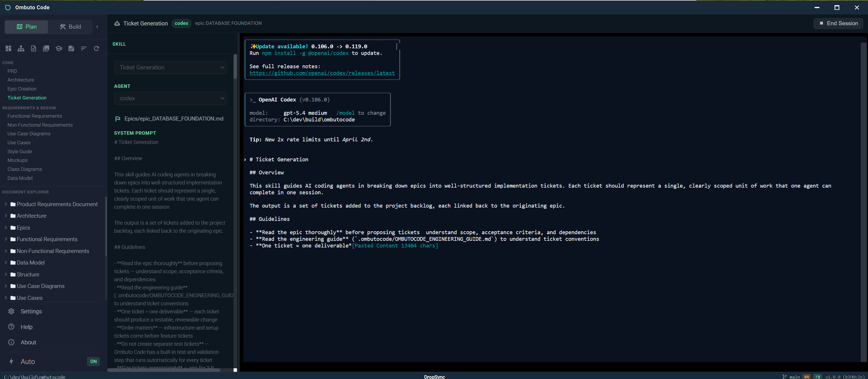Click the Settings gear icon in the sidebar
The image size is (868, 379).
tap(11, 311)
